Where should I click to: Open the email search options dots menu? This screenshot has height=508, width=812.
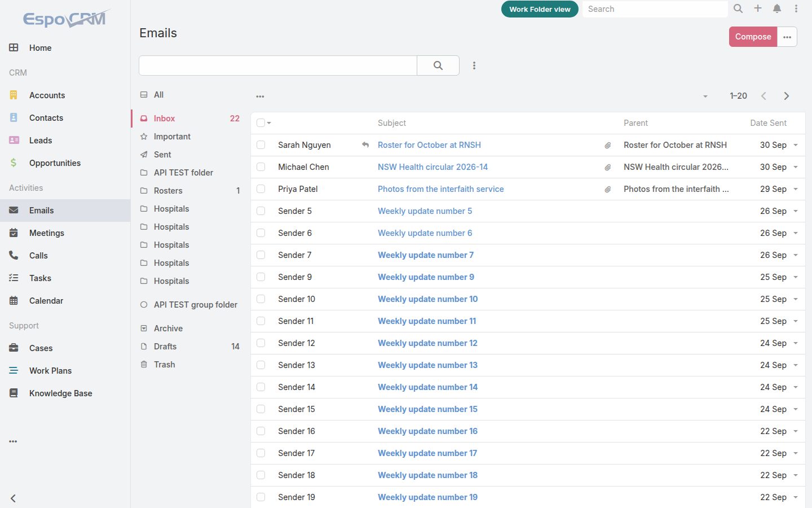[474, 65]
